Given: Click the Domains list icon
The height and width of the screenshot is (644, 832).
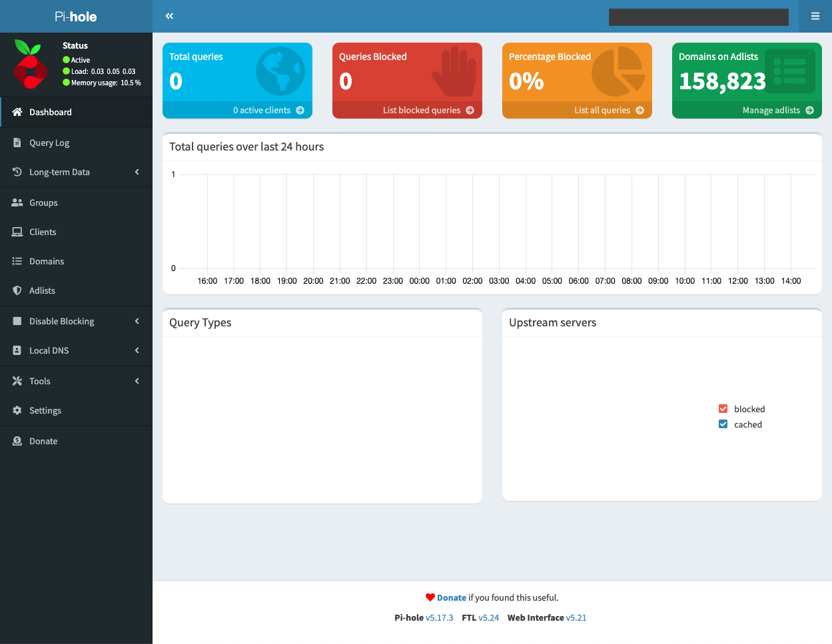Looking at the screenshot, I should (17, 261).
